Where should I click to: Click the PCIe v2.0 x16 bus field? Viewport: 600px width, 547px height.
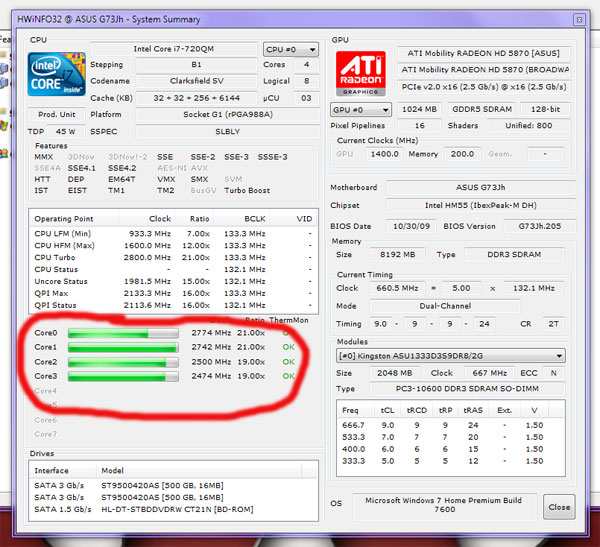pyautogui.click(x=484, y=87)
